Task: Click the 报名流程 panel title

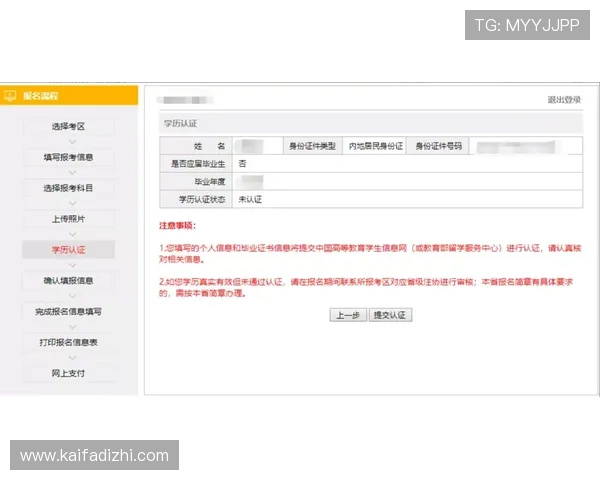Action: click(41, 96)
